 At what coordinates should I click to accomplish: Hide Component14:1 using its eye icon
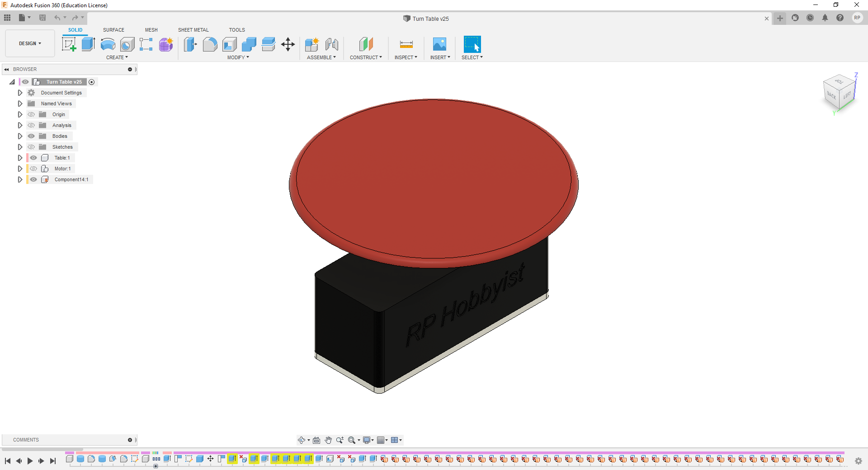(33, 179)
